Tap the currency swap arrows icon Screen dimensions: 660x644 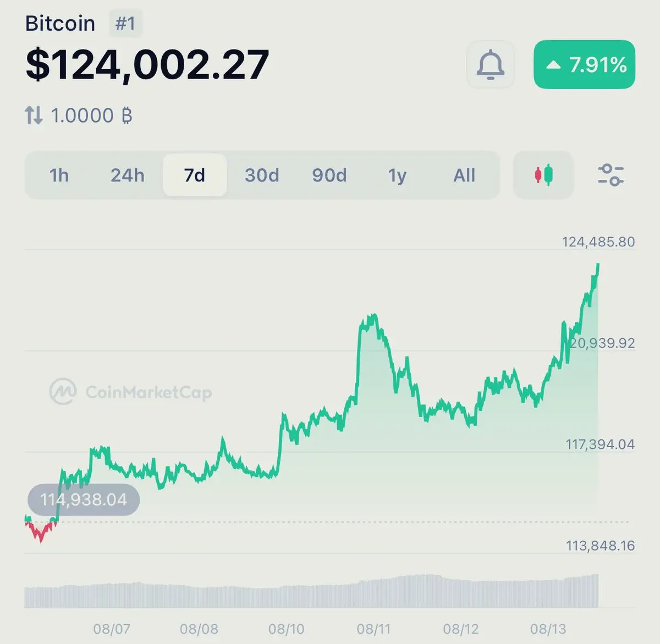point(34,115)
